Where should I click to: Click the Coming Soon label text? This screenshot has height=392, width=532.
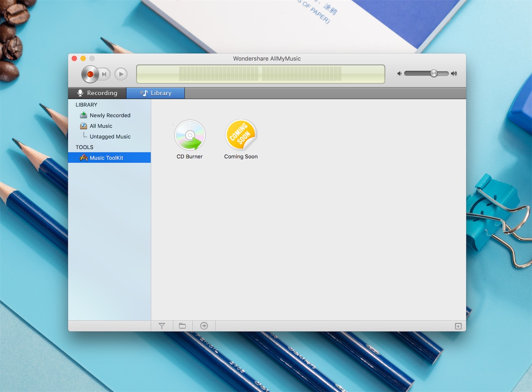tap(241, 157)
